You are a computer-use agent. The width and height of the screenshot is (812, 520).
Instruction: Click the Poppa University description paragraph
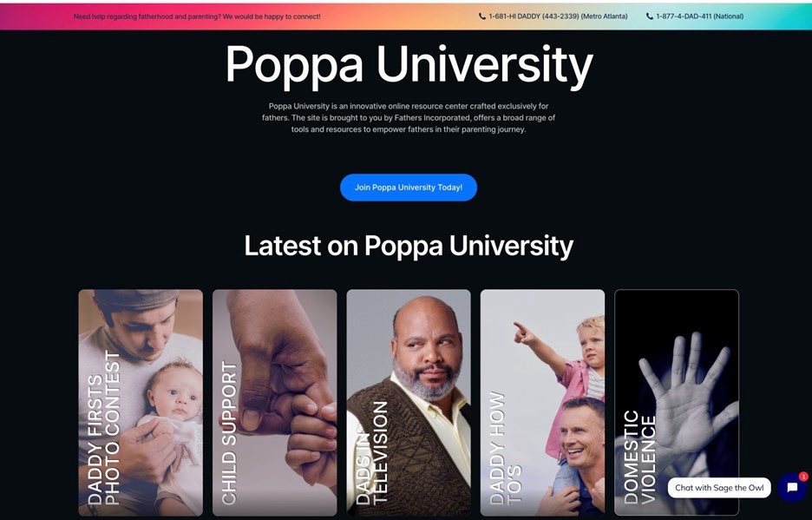(x=409, y=118)
